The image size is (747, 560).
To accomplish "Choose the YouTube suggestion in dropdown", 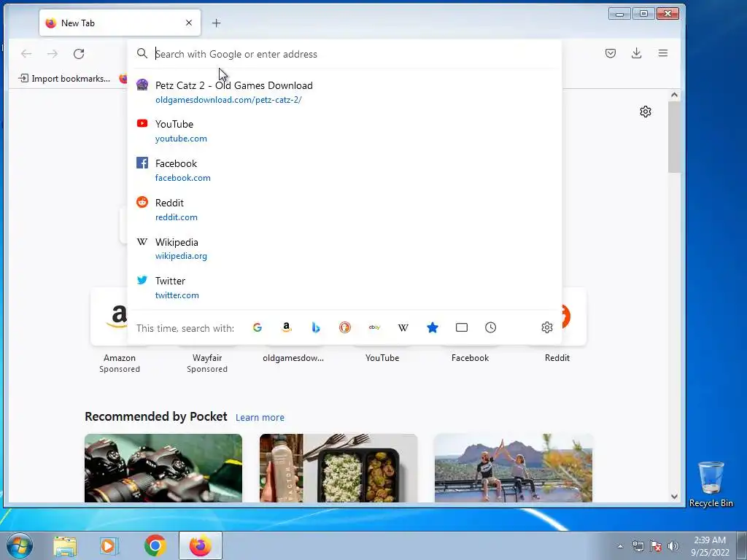I will tap(344, 131).
